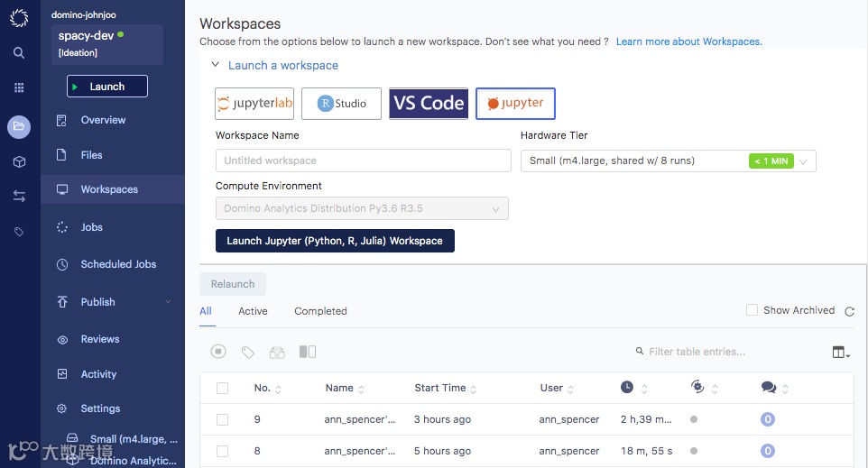Screen dimensions: 868x468
Task: Open the tag icon in left rail
Action: point(19,232)
